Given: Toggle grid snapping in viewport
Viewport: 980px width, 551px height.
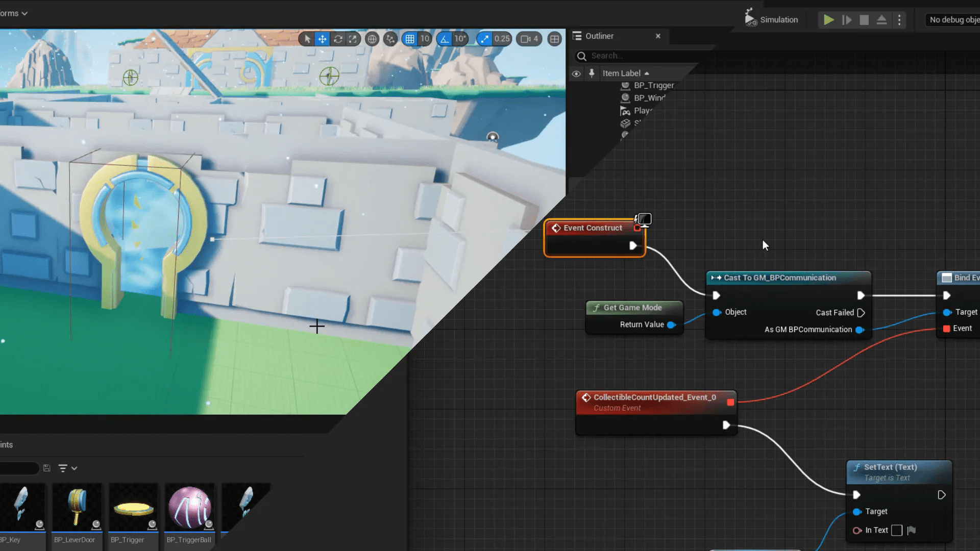Looking at the screenshot, I should [410, 39].
